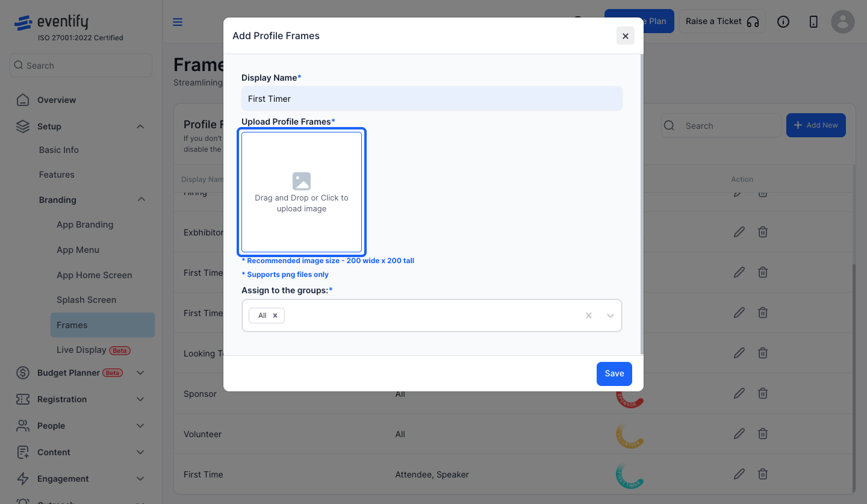Remove the All tag from groups
The image size is (867, 504).
pos(275,316)
